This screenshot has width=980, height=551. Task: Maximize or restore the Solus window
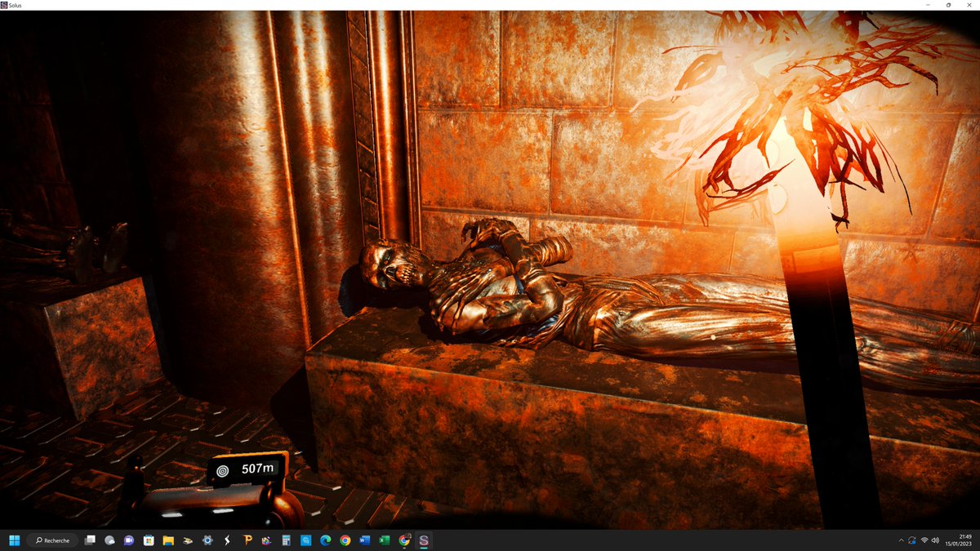[948, 5]
